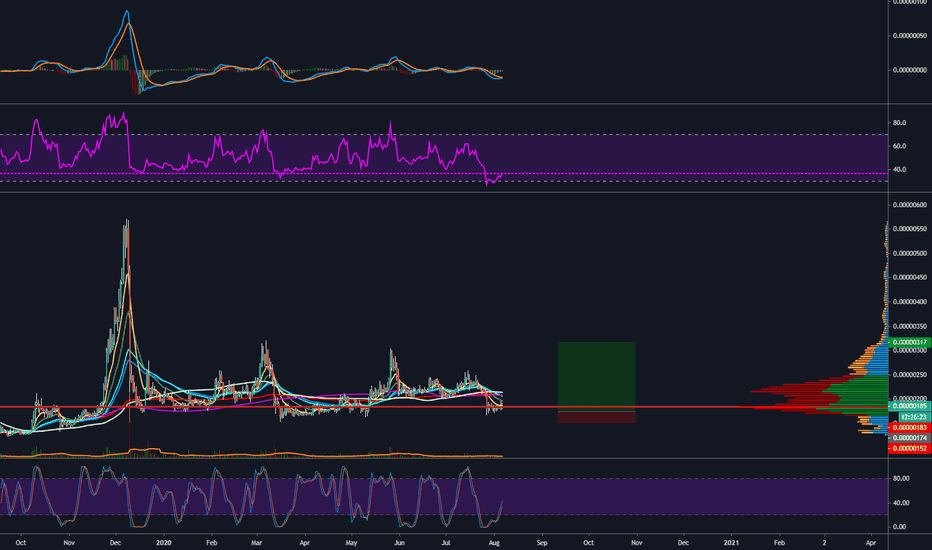Click the 0.00000450 price axis label
The image size is (932, 550).
[x=909, y=278]
